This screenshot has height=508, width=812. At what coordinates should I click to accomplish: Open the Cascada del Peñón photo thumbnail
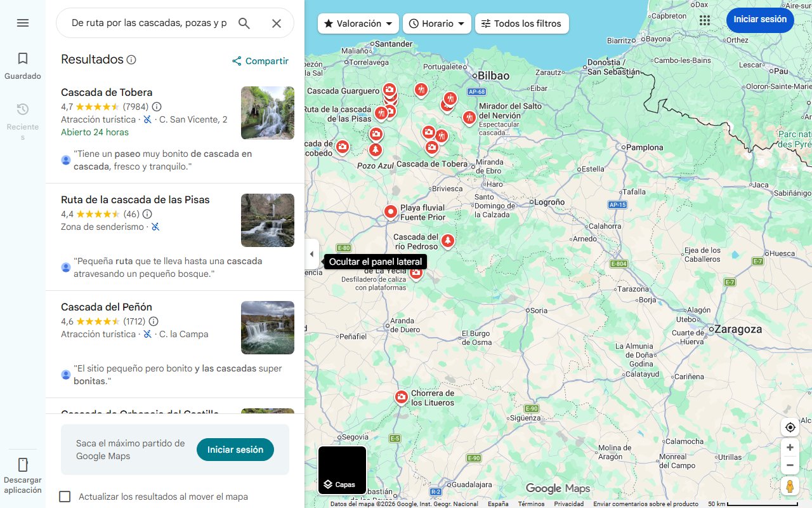[267, 328]
